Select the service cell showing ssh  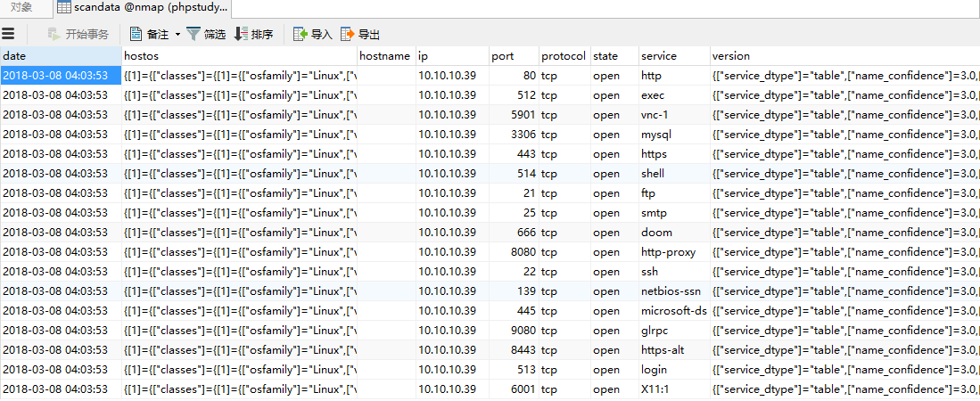click(x=673, y=272)
